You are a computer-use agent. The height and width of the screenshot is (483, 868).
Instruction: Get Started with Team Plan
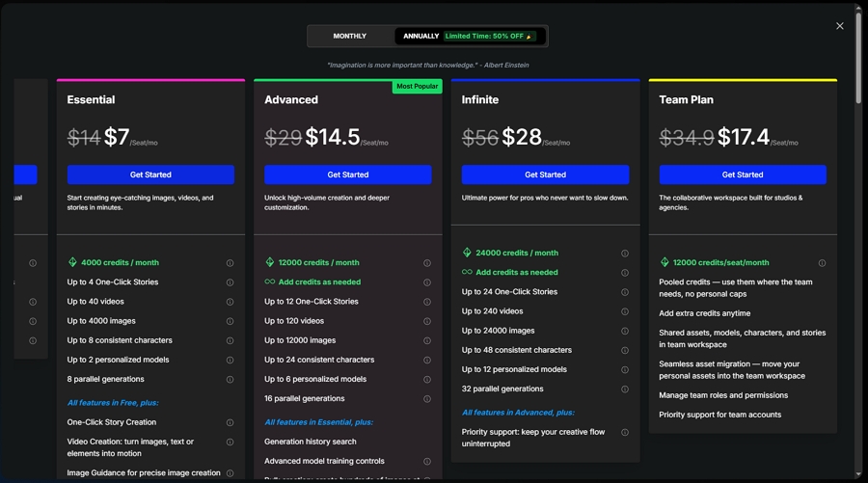[x=743, y=174]
